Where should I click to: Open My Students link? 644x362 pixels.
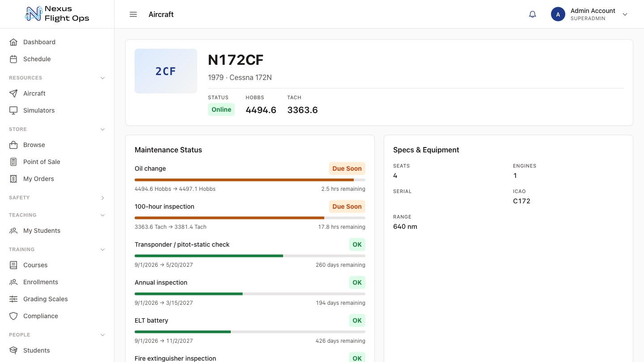[57, 231]
